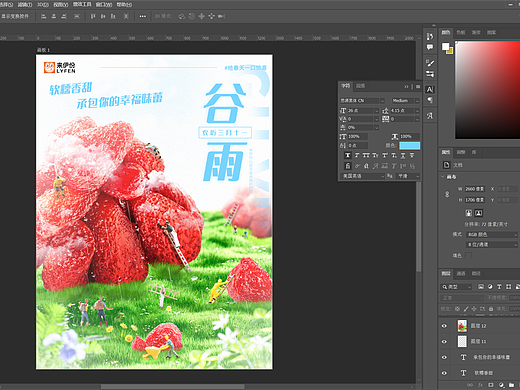This screenshot has height=390, width=520.
Task: Filter layers by shape layer icon
Action: pos(508,287)
